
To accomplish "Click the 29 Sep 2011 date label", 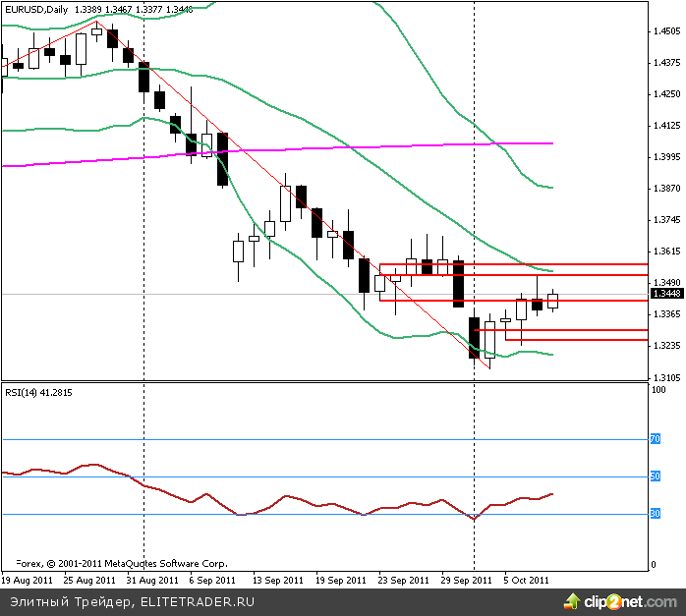I will [467, 580].
